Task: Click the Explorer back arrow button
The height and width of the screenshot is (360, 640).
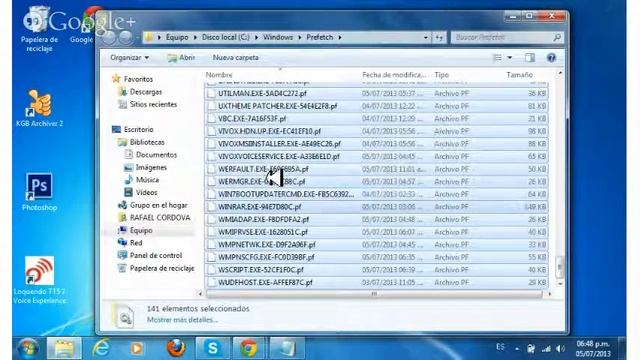Action: tap(109, 37)
